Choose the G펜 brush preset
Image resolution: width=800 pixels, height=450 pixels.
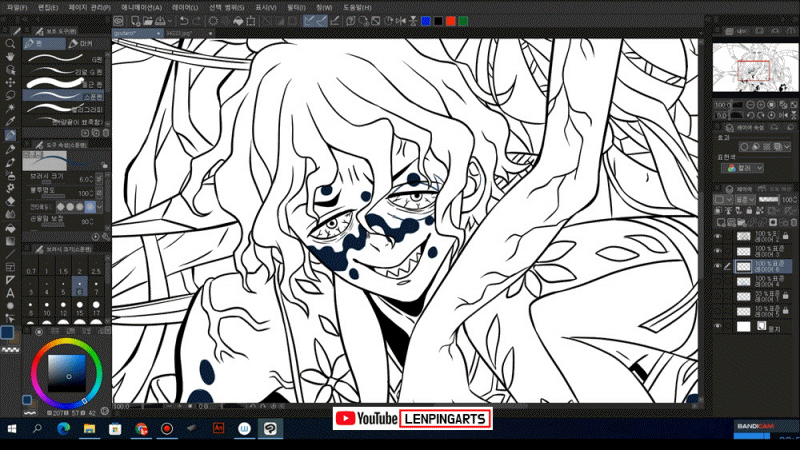click(x=65, y=59)
